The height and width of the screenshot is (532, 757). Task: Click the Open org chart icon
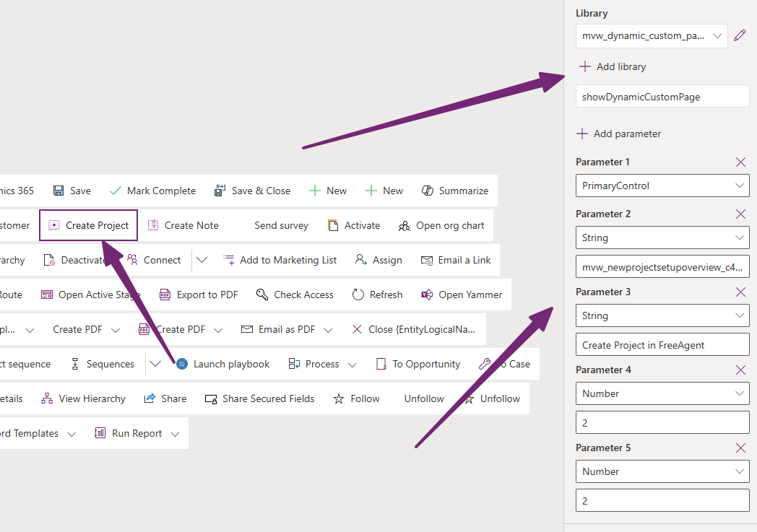coord(404,226)
